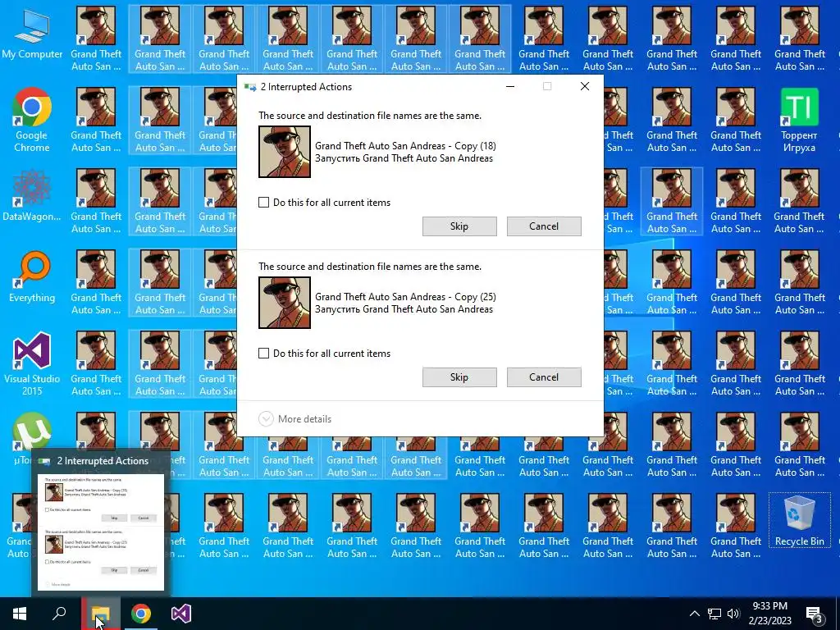Open taskbar search magnifier

tap(59, 614)
